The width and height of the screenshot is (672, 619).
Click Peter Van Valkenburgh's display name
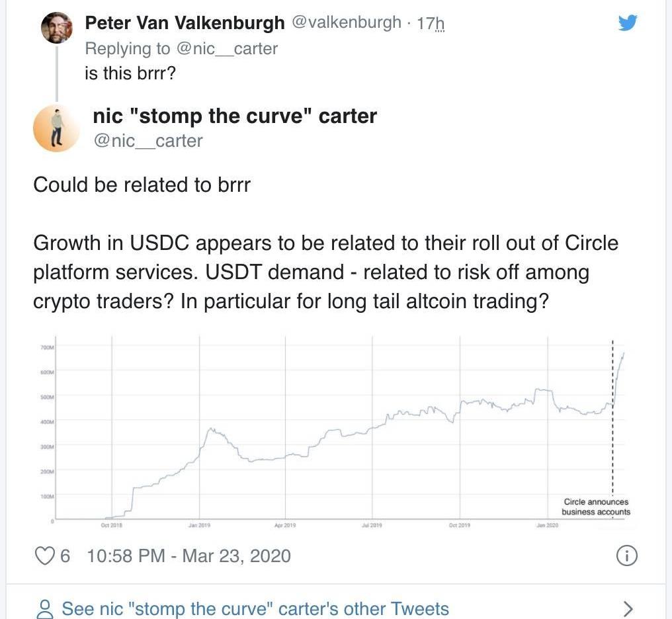coord(185,23)
